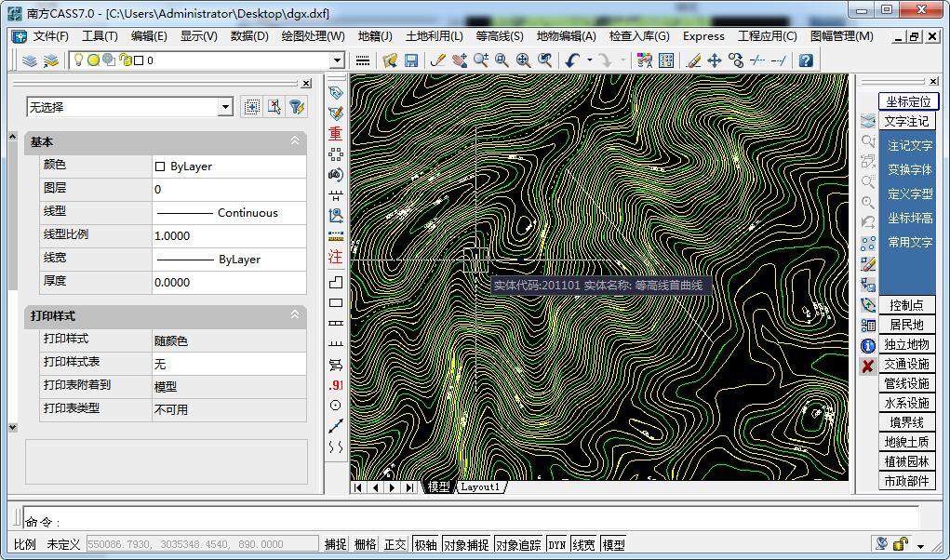Toggle 对象捕捉 object snap
Image resolution: width=950 pixels, height=560 pixels.
point(466,545)
